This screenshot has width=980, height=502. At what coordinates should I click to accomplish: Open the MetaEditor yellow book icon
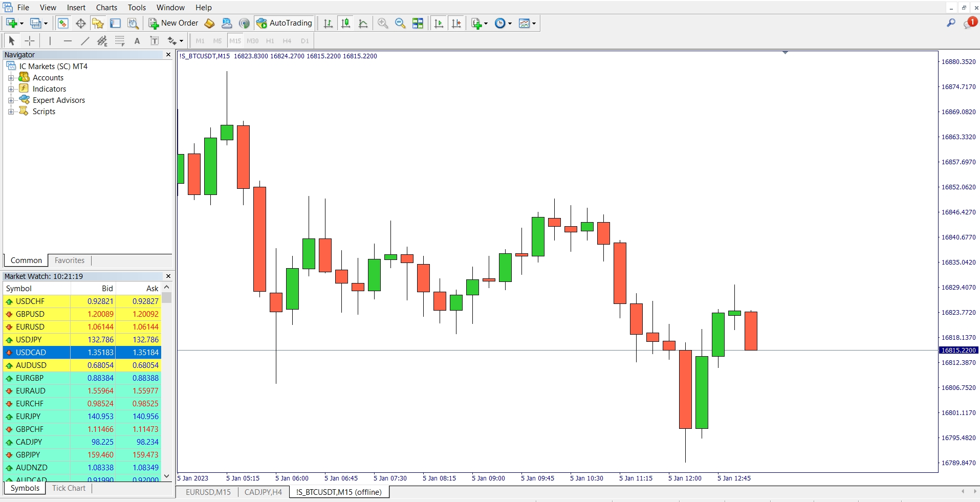209,23
